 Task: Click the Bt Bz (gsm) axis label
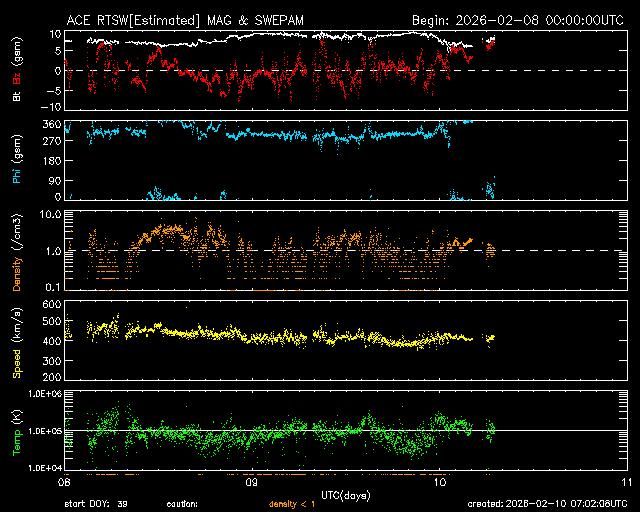[x=17, y=71]
